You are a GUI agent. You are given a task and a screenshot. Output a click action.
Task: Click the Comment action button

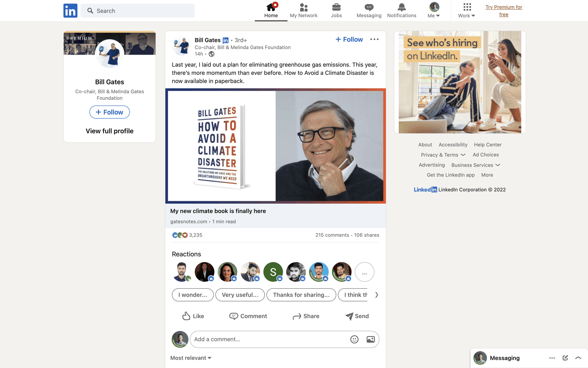(x=248, y=316)
